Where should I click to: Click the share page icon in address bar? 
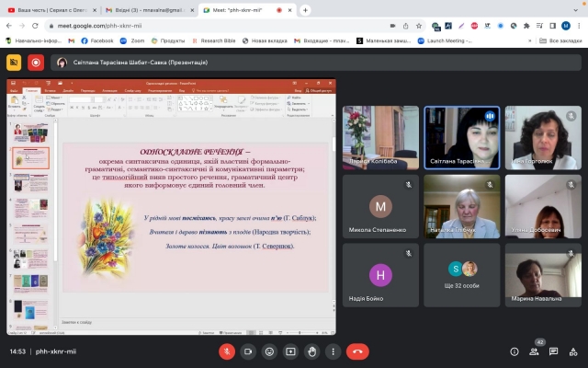pos(406,26)
